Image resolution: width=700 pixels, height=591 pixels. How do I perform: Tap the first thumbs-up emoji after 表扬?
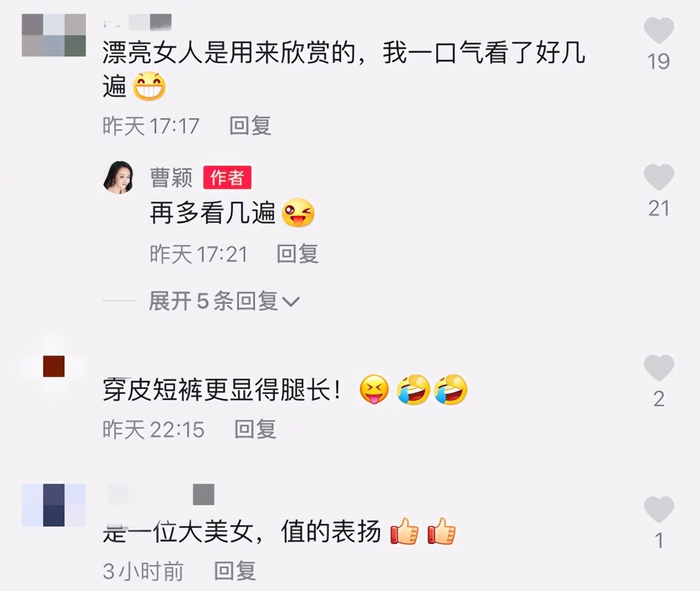point(404,531)
